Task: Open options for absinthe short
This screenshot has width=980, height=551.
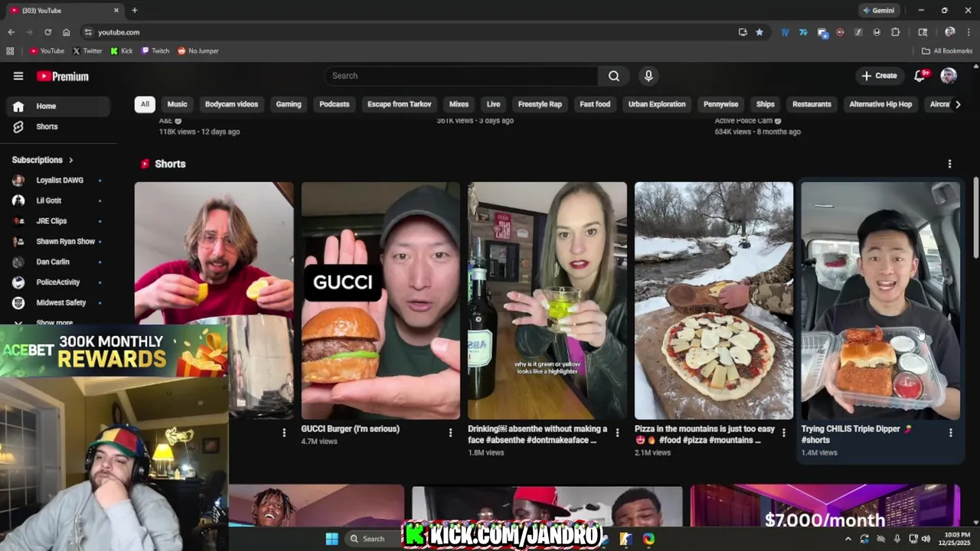Action: click(x=617, y=432)
